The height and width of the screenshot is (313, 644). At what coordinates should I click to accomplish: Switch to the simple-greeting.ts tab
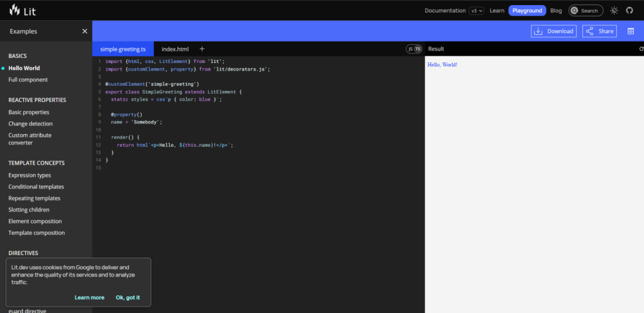[123, 49]
